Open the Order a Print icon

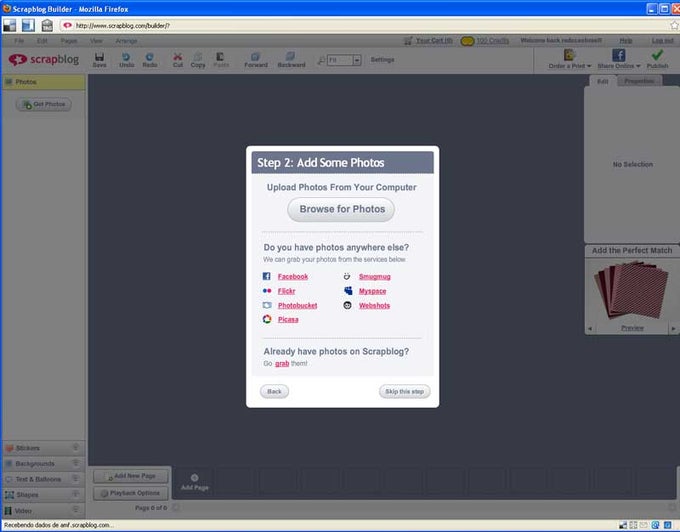[x=569, y=55]
